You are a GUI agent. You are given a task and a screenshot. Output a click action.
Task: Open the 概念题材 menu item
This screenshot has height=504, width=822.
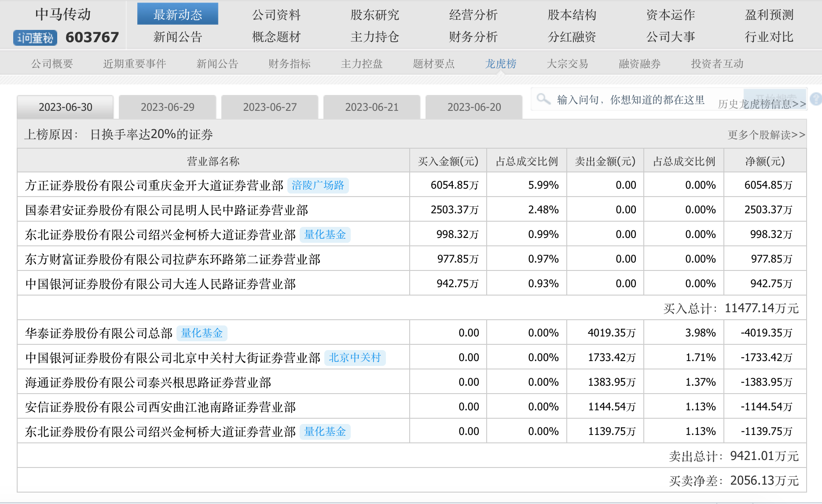[276, 37]
